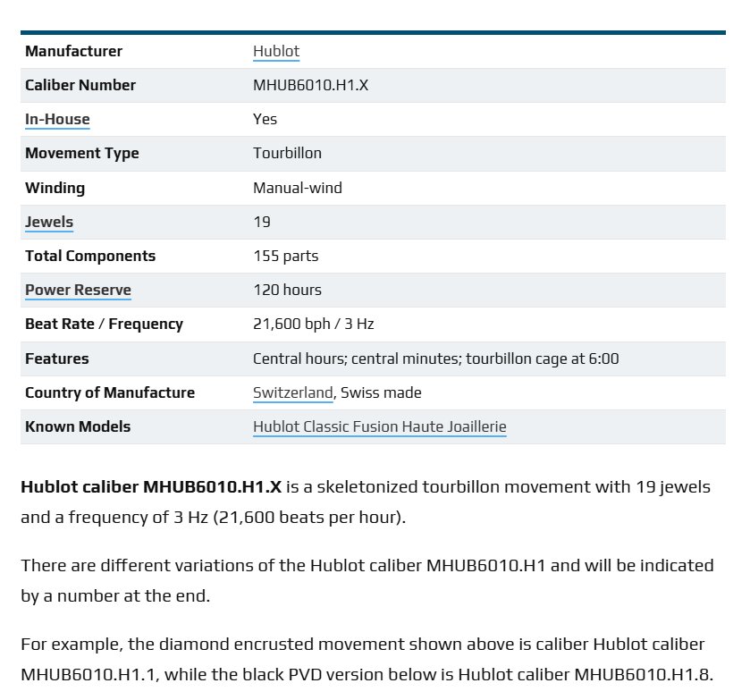Viewport: 750px width, 700px height.
Task: Click the 'Known Models' row label
Action: point(78,426)
